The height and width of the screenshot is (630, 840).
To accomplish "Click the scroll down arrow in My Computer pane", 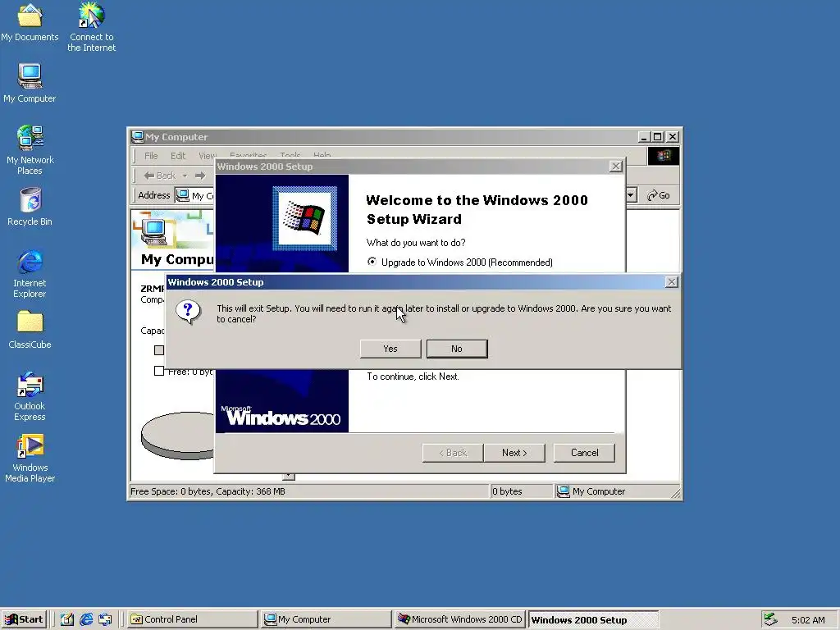I will (288, 477).
